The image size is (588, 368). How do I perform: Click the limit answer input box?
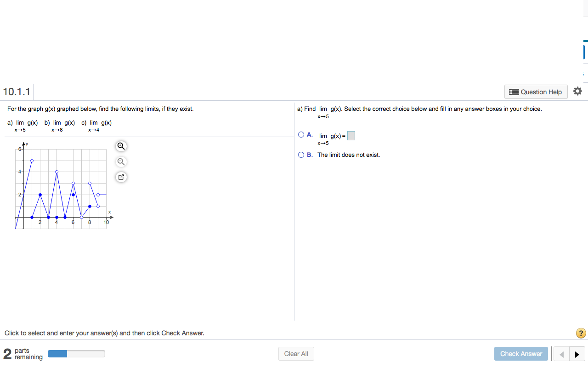(x=351, y=135)
